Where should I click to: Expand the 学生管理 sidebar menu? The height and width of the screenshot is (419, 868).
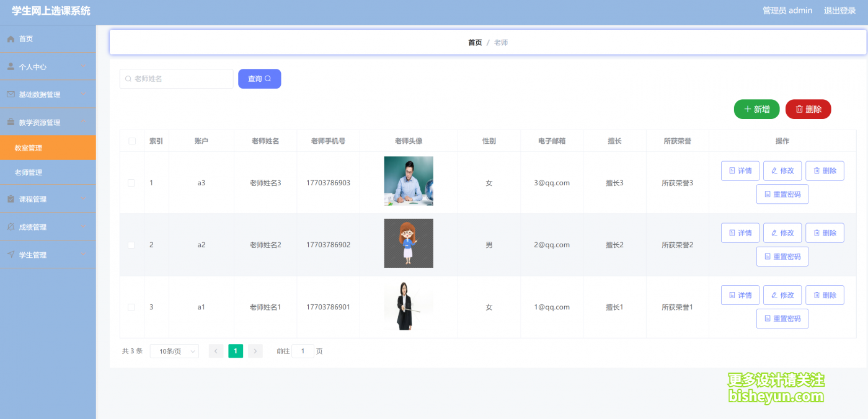(48, 255)
